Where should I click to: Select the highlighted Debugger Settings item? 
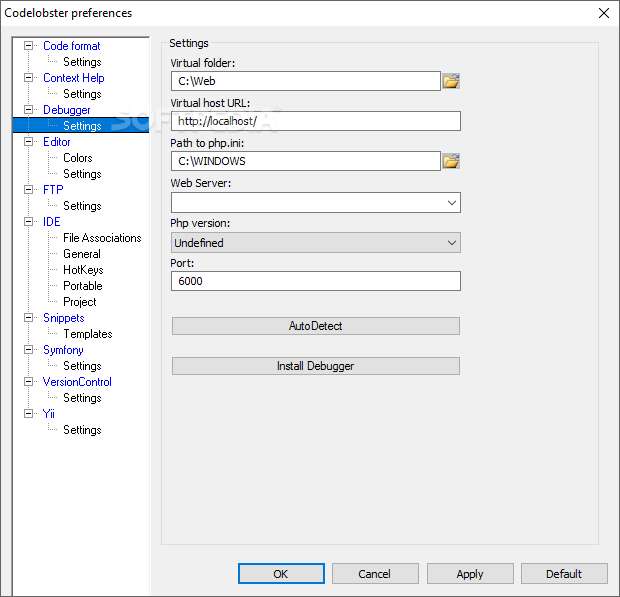pos(82,126)
